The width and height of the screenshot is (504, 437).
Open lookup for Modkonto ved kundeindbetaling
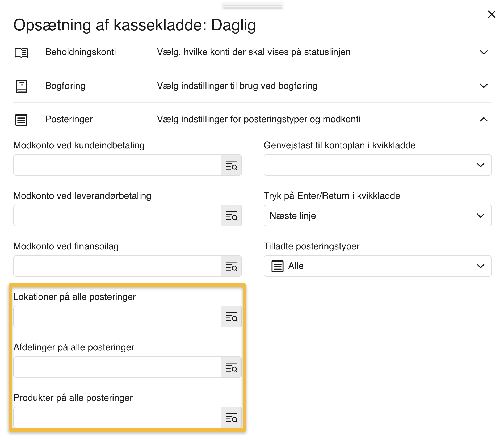tap(231, 165)
